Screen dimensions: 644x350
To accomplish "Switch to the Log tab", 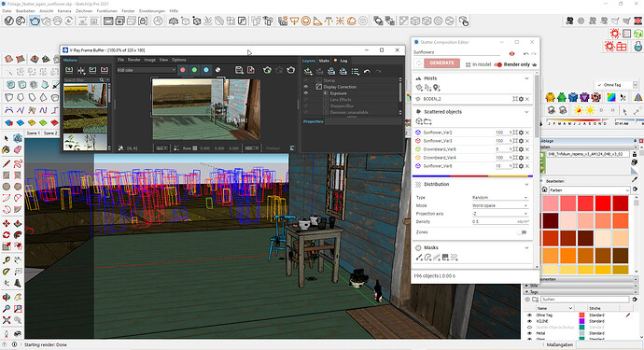I will tap(343, 61).
